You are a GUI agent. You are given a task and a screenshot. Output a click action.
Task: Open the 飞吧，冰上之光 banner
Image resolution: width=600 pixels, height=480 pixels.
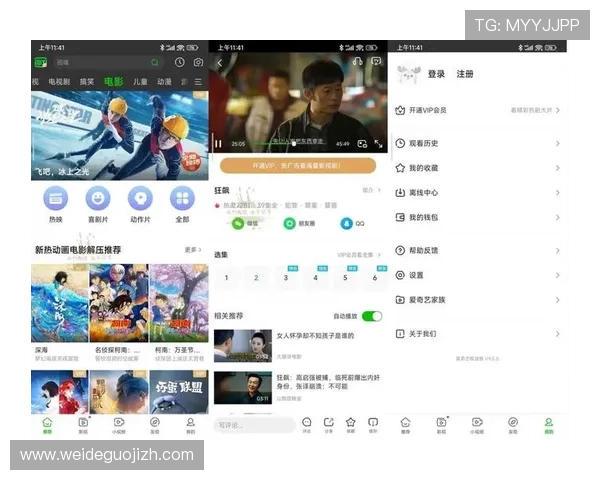coord(120,136)
